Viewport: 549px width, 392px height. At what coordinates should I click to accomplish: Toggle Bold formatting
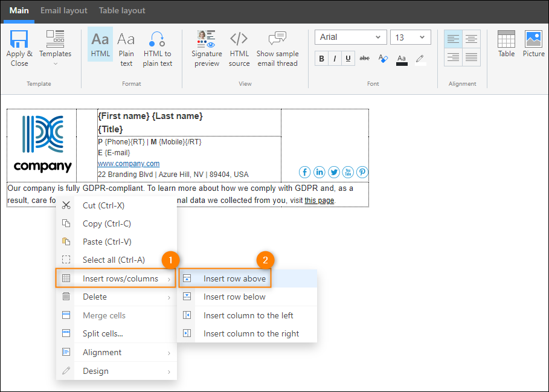tap(321, 59)
